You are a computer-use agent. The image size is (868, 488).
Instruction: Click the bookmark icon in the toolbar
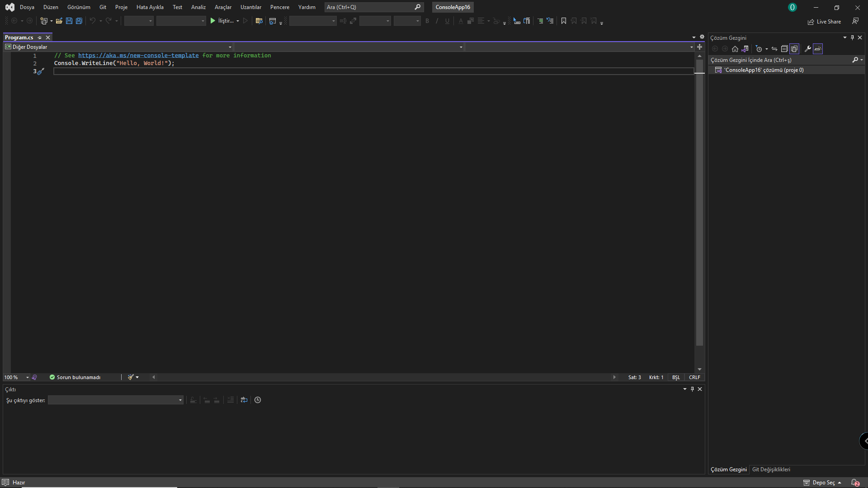point(563,21)
